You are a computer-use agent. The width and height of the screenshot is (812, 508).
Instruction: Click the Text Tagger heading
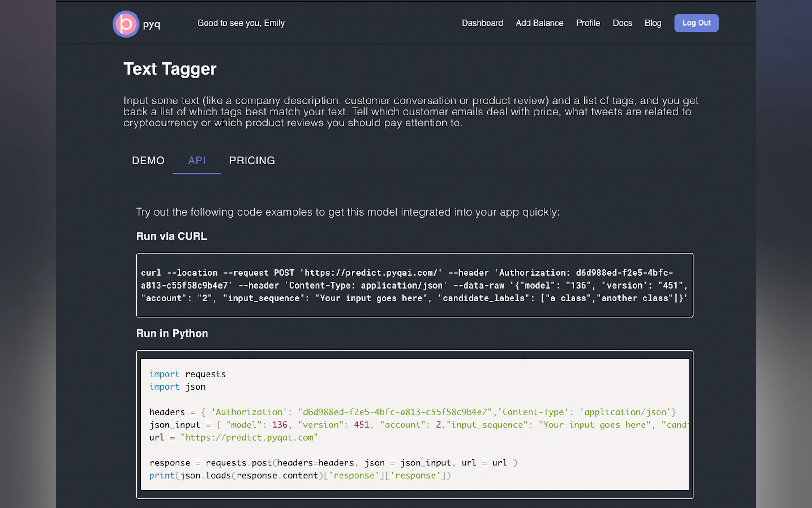tap(170, 68)
